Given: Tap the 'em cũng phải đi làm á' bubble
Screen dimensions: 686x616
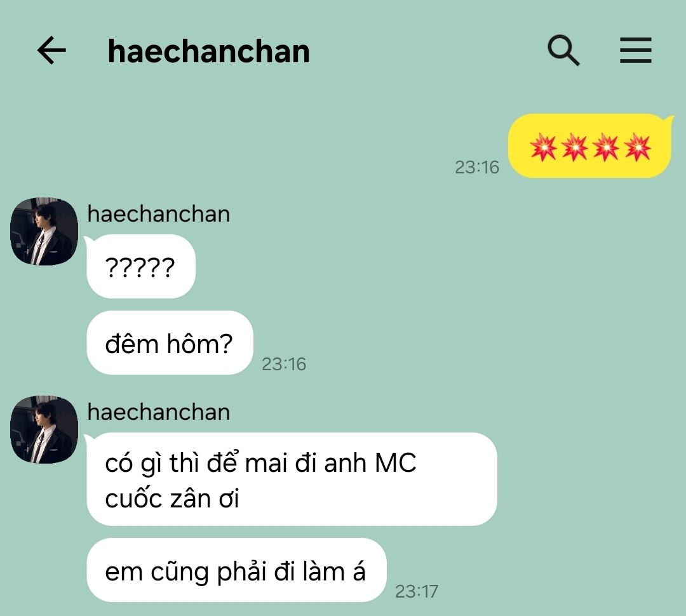Looking at the screenshot, I should tap(237, 570).
